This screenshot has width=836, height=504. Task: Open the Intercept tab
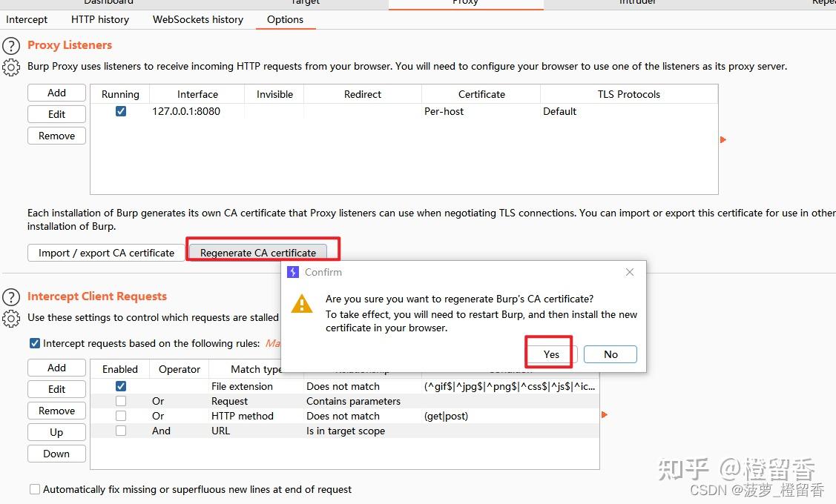27,19
